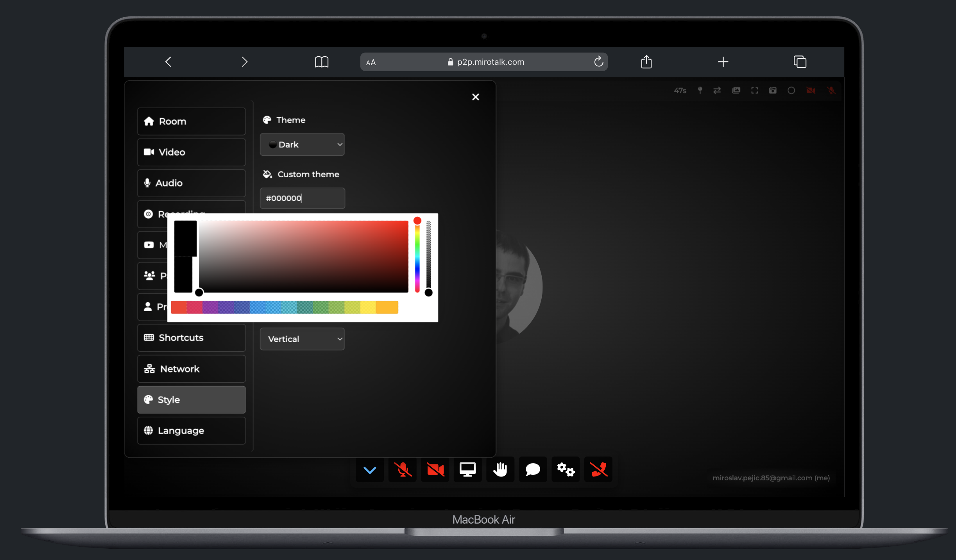
Task: Open the chat panel
Action: 533,469
